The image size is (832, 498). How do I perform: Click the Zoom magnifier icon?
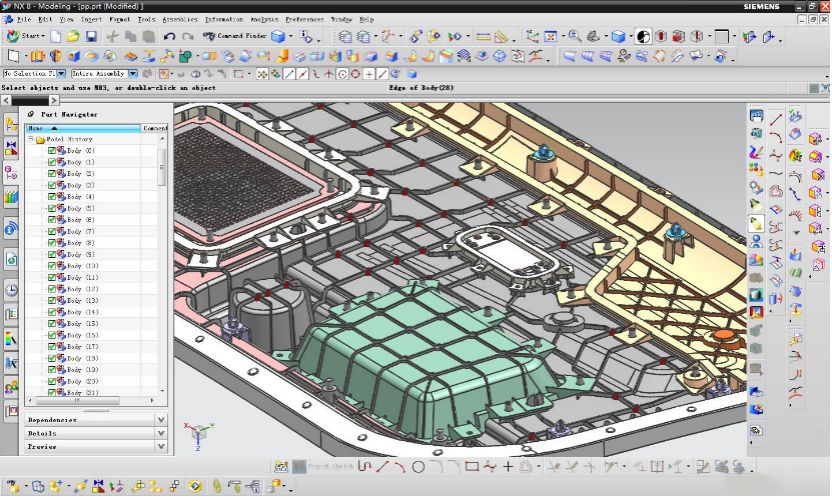(575, 37)
